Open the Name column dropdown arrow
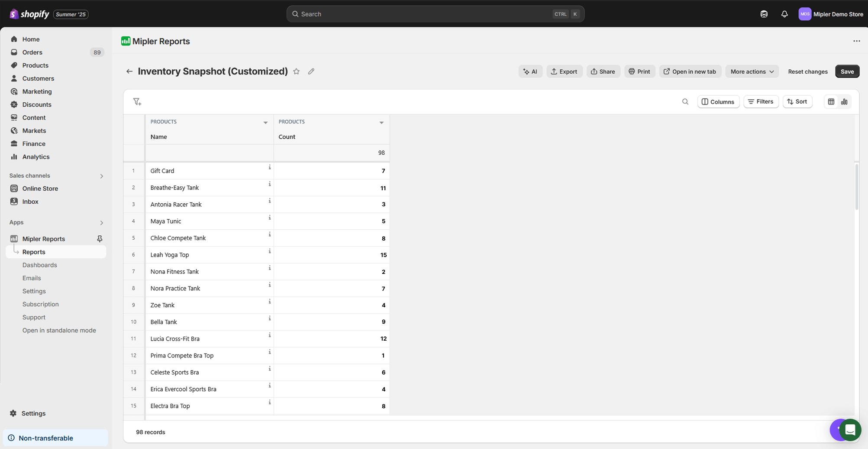The image size is (868, 449). click(x=265, y=123)
